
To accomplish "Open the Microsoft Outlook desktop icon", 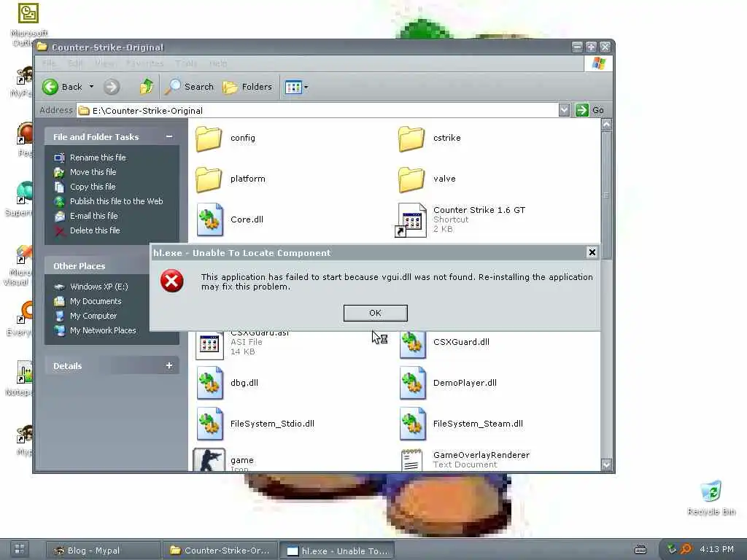I will 28,24.
